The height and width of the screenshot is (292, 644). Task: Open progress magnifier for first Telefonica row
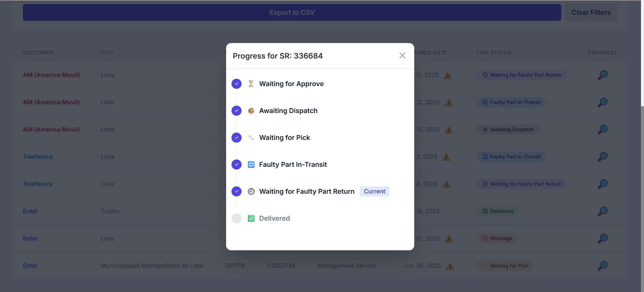[x=603, y=157]
